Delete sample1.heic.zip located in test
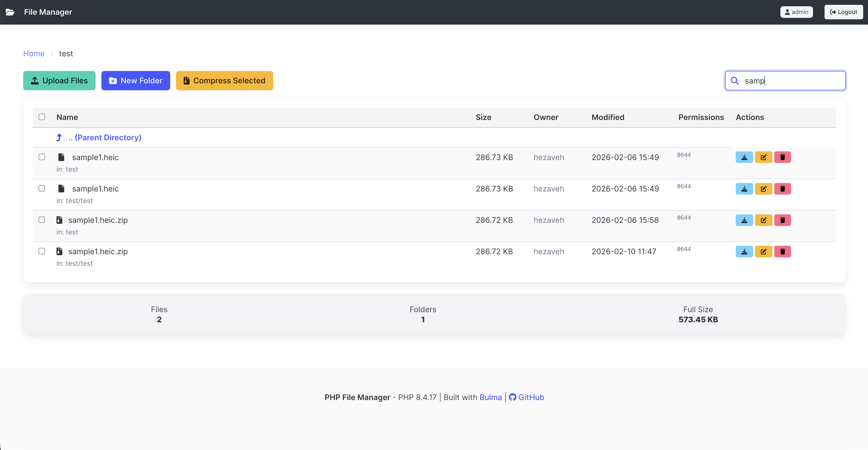The height and width of the screenshot is (450, 868). [x=782, y=220]
